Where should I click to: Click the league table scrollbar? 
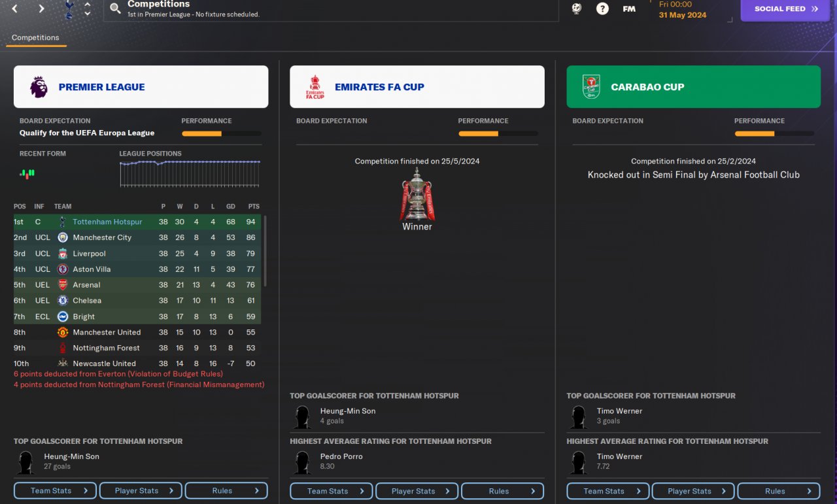tap(265, 252)
